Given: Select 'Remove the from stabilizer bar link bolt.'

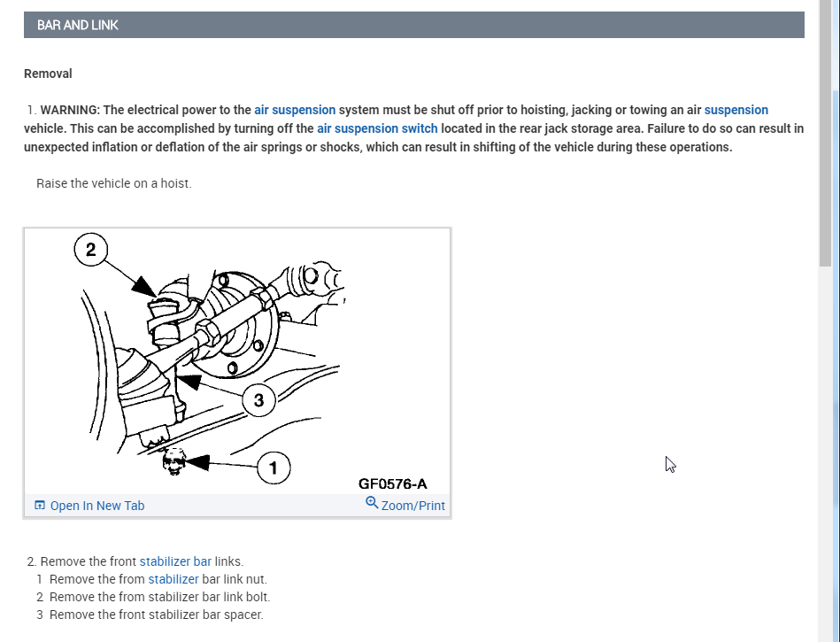Looking at the screenshot, I should coord(159,597).
